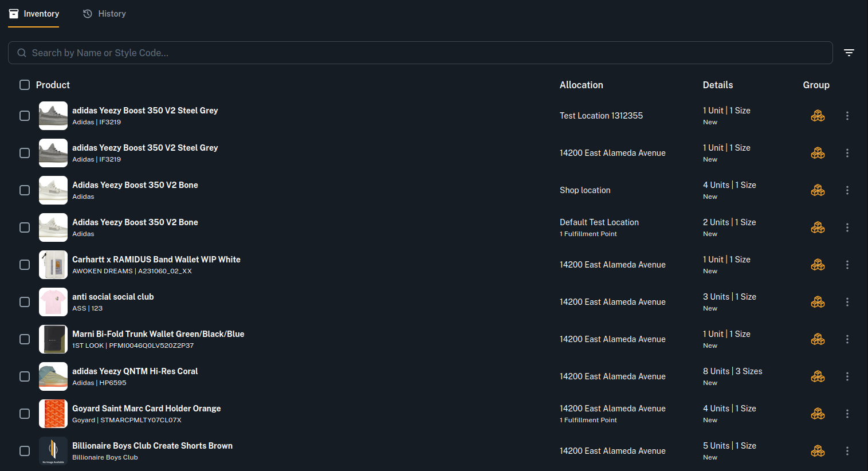The height and width of the screenshot is (471, 868).
Task: Click group icon for Yeezy Bone at Default Test Location
Action: pos(818,227)
